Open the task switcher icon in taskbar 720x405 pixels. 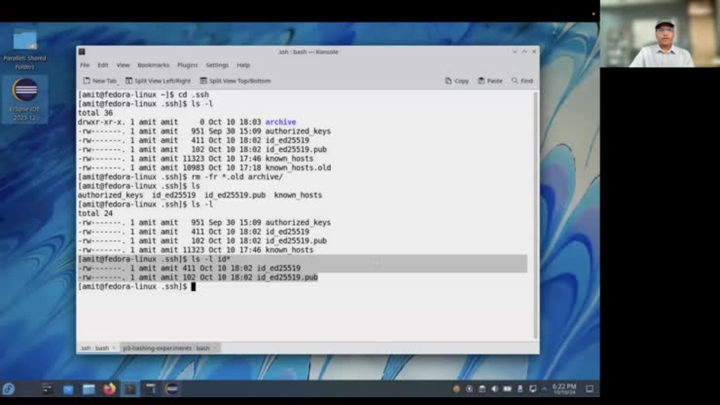click(x=47, y=389)
